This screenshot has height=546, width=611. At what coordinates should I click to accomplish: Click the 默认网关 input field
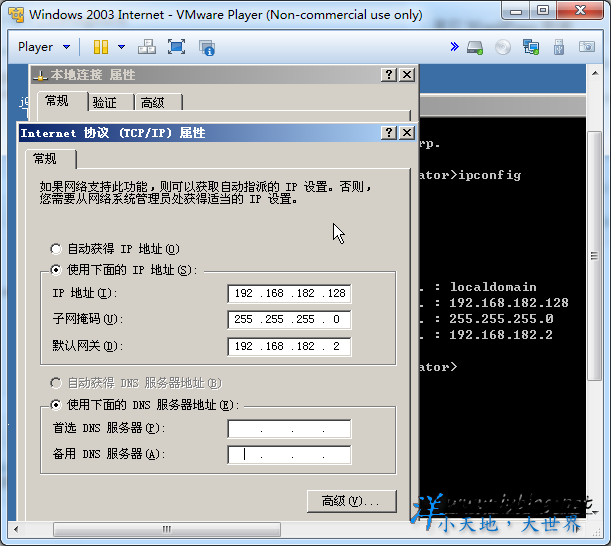[x=289, y=346]
